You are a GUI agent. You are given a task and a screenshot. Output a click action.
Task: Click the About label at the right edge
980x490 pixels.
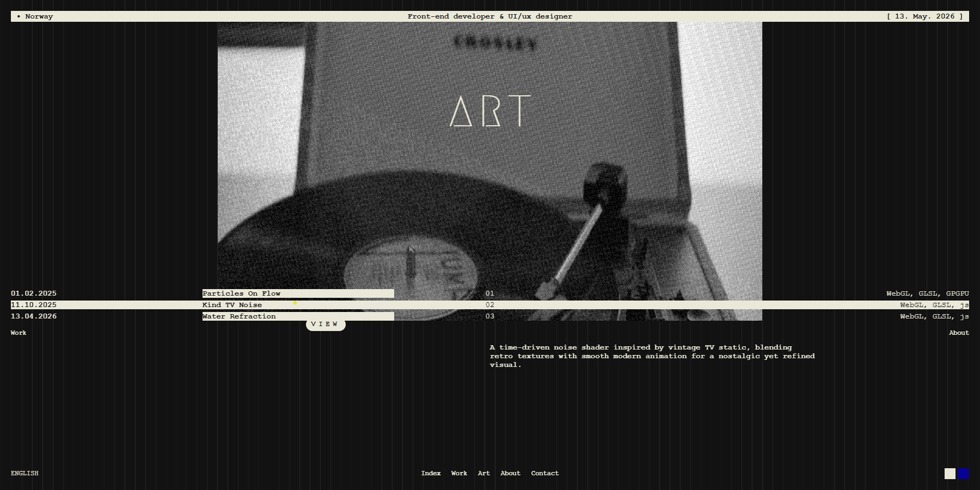[959, 333]
